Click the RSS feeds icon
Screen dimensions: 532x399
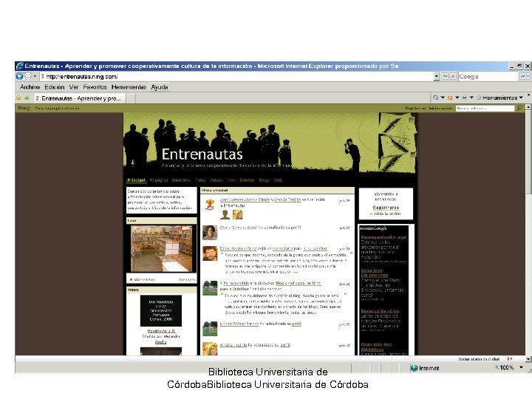pos(450,98)
